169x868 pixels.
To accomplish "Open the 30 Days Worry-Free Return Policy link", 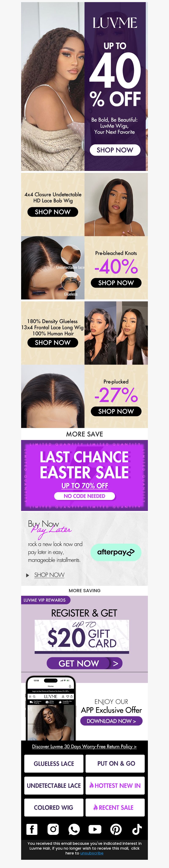I will (x=84, y=746).
